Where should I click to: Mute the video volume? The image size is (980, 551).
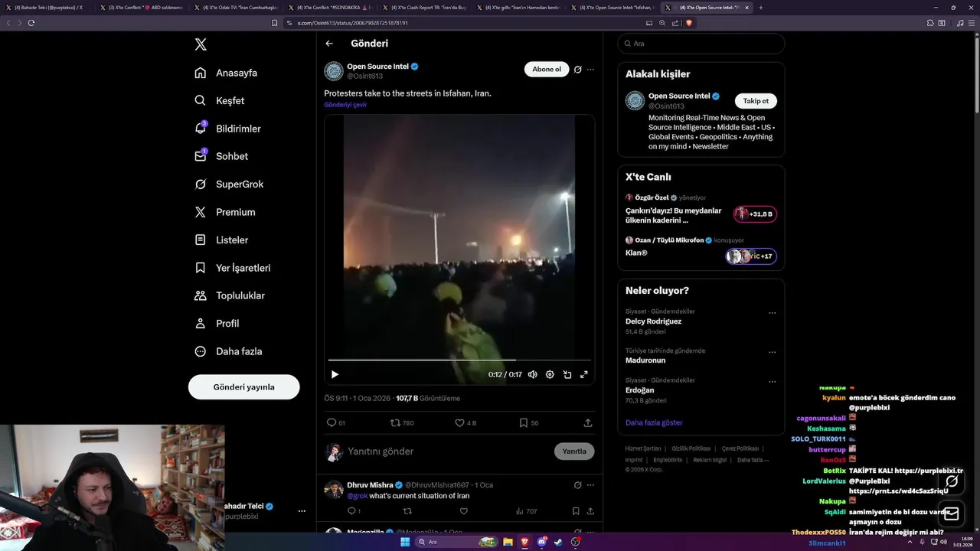point(532,374)
